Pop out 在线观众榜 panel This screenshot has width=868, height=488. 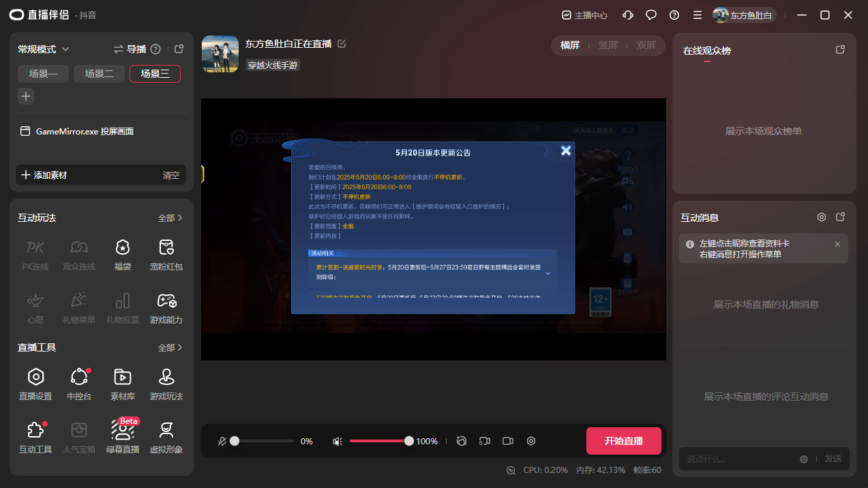click(841, 50)
